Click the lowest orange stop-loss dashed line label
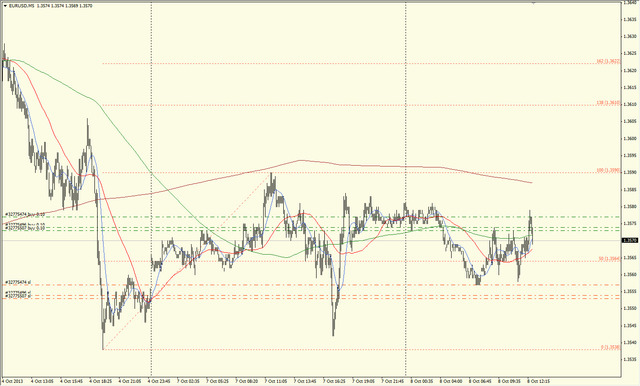This screenshot has width=640, height=386. coord(18,296)
